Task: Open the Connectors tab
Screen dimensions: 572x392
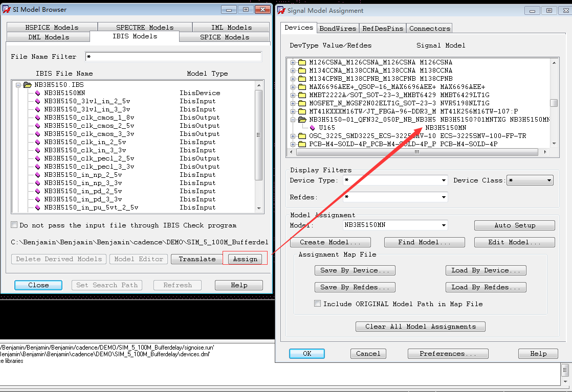Action: point(429,29)
